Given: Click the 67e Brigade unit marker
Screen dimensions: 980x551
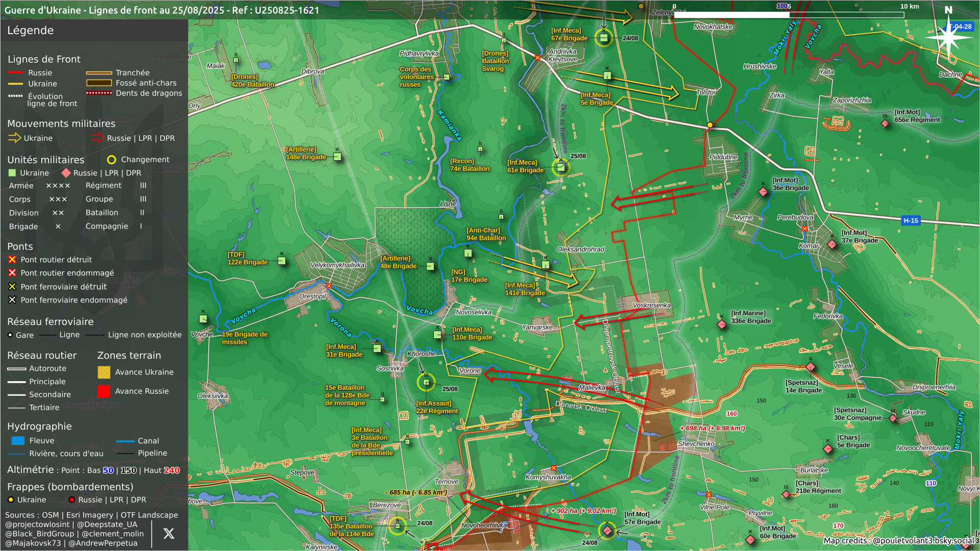Looking at the screenshot, I should (603, 38).
